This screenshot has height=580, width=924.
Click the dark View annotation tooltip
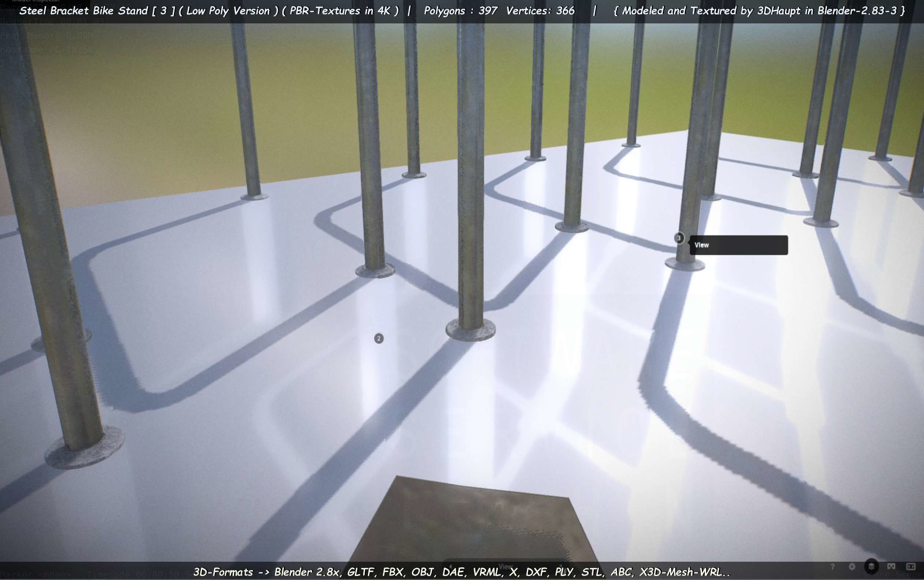738,245
